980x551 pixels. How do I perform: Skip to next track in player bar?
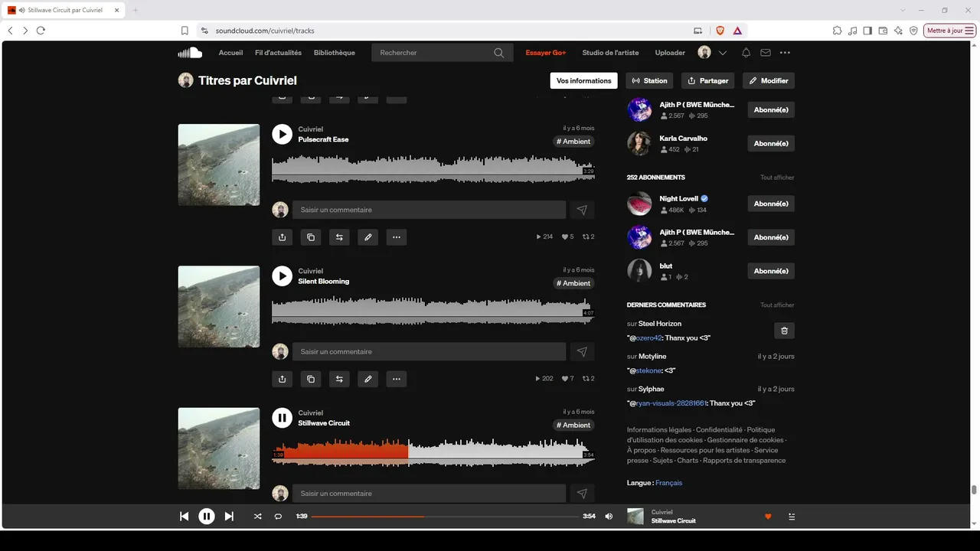(x=229, y=517)
